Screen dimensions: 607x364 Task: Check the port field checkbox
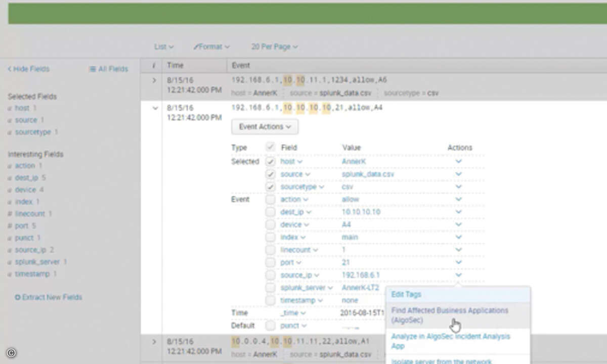coord(271,262)
